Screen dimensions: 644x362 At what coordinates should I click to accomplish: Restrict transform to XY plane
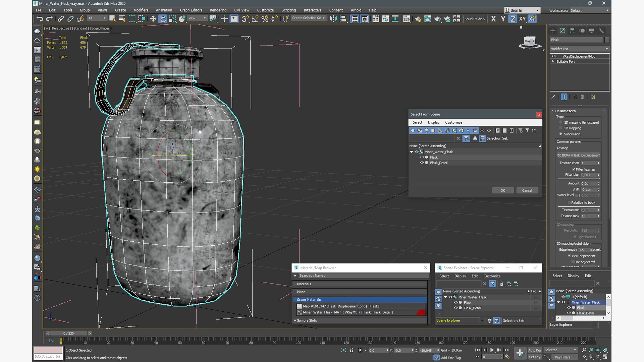[523, 19]
